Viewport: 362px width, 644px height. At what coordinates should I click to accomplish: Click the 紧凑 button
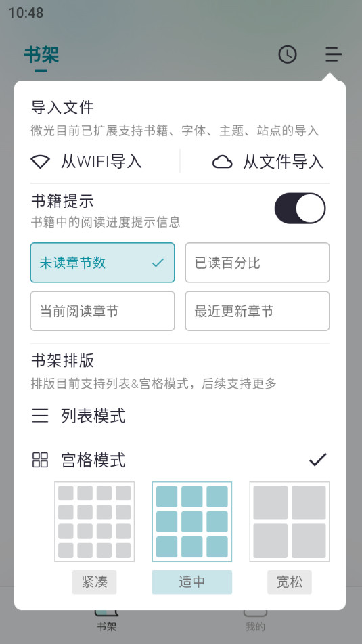pyautogui.click(x=95, y=582)
